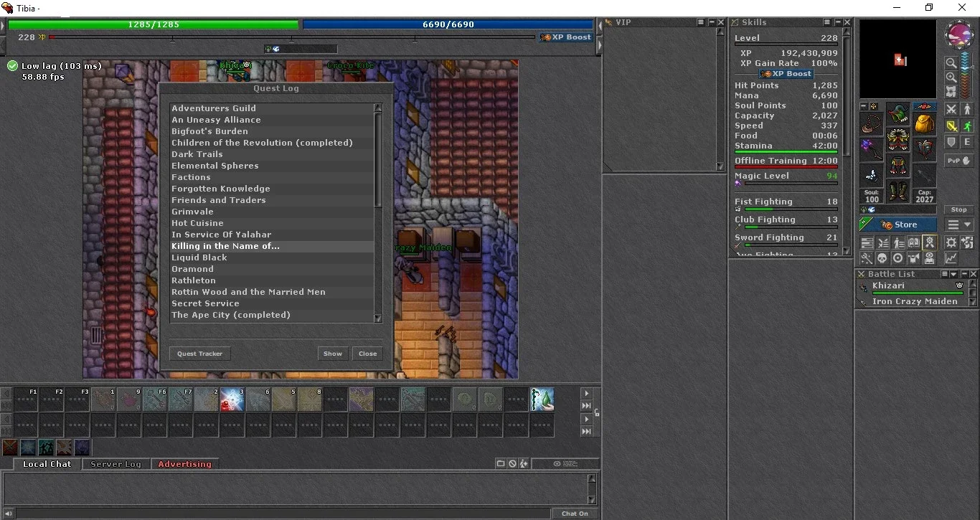
Task: Close the Quest Log dialog
Action: tap(368, 354)
